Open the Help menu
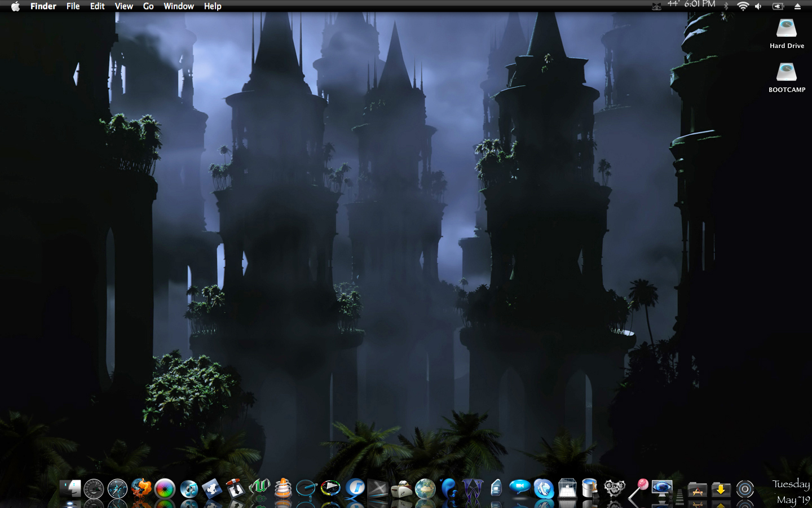812x508 pixels. pos(213,6)
